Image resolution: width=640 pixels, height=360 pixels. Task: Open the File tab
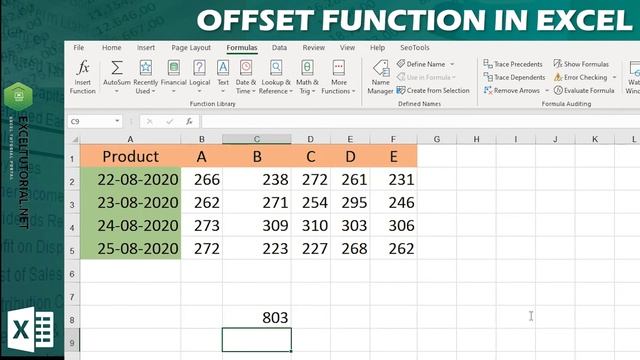79,48
